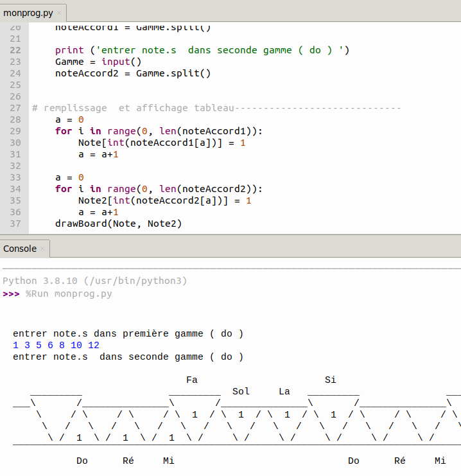
Task: Place cursor on the drawBoard(Note, Note2) line
Action: (118, 224)
